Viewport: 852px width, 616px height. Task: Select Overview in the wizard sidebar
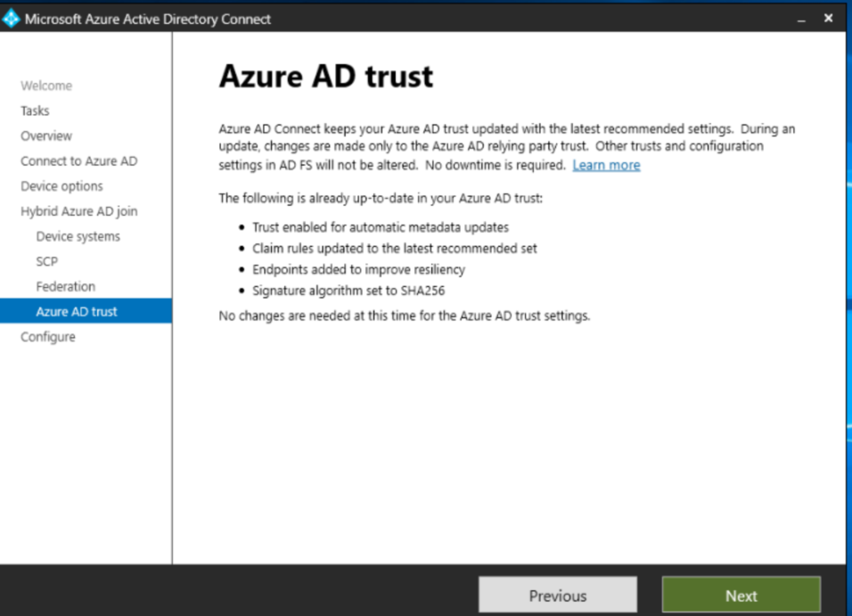(46, 136)
